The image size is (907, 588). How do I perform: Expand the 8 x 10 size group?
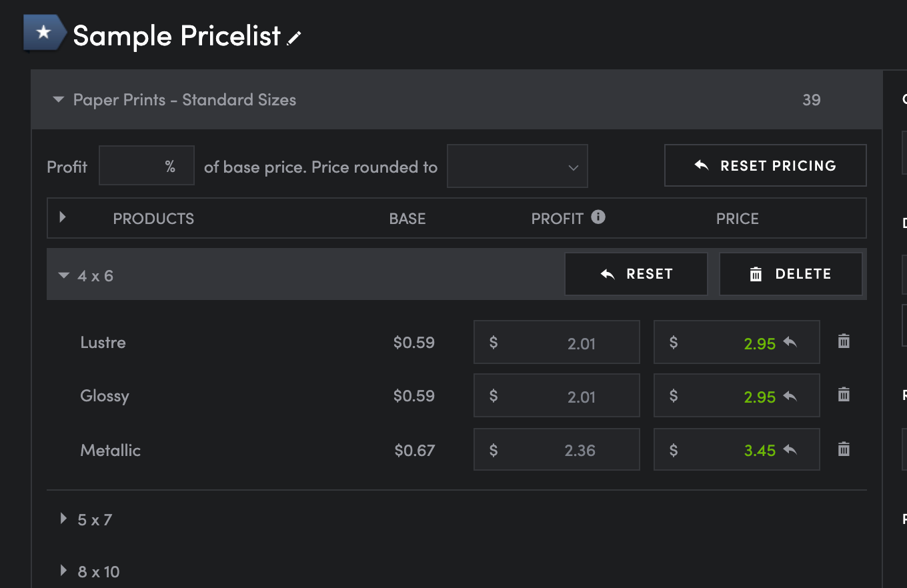[x=64, y=571]
